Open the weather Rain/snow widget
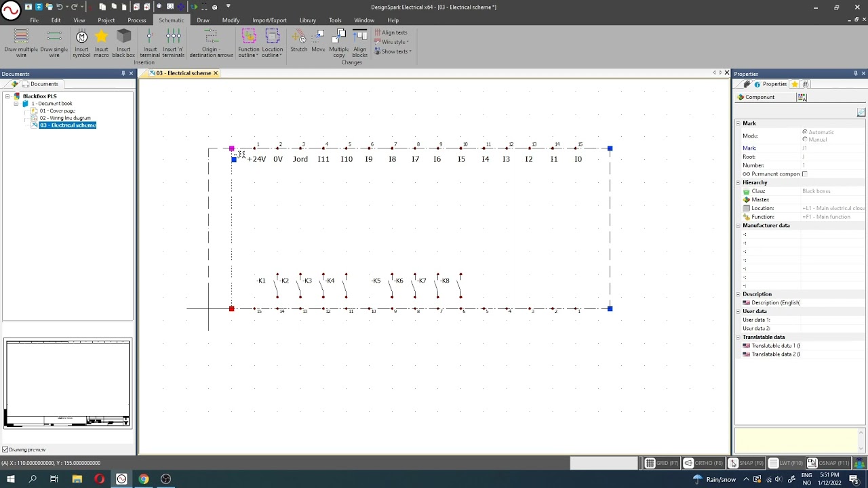The width and height of the screenshot is (868, 488). 715,479
